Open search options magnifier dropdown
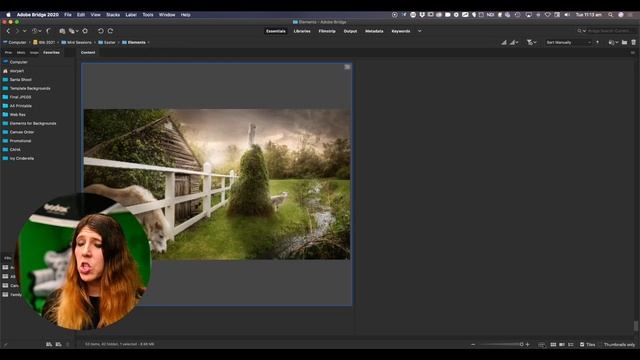The width and height of the screenshot is (640, 360). click(x=581, y=31)
